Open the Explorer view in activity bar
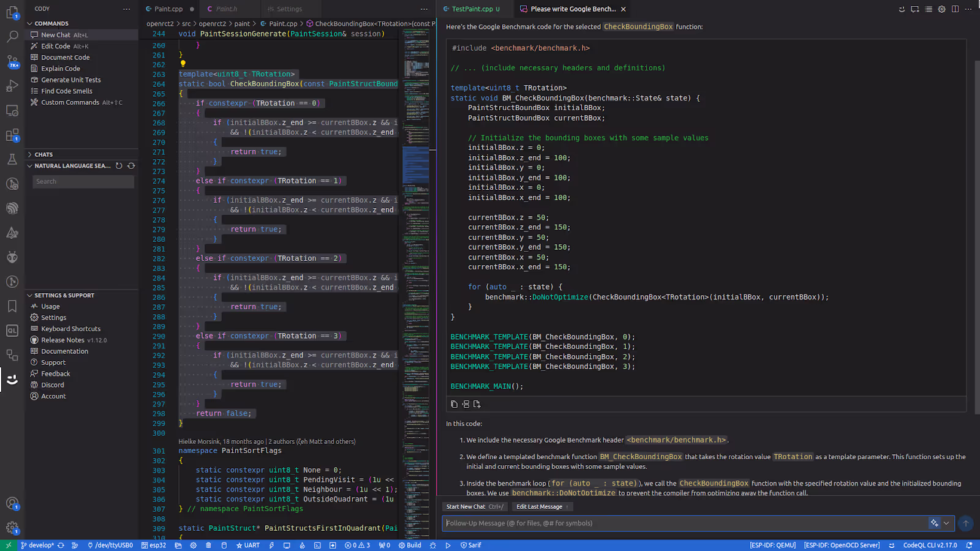Viewport: 980px width, 551px height. pos(12,12)
